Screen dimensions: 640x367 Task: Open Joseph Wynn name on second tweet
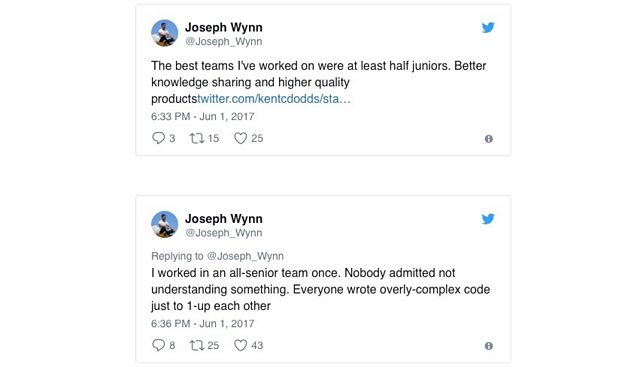[x=224, y=219]
